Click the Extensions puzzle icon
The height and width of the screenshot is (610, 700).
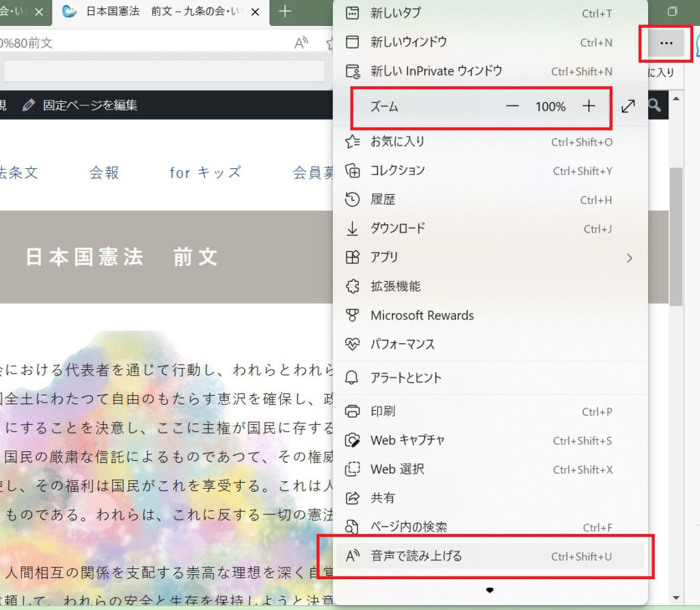coord(352,287)
